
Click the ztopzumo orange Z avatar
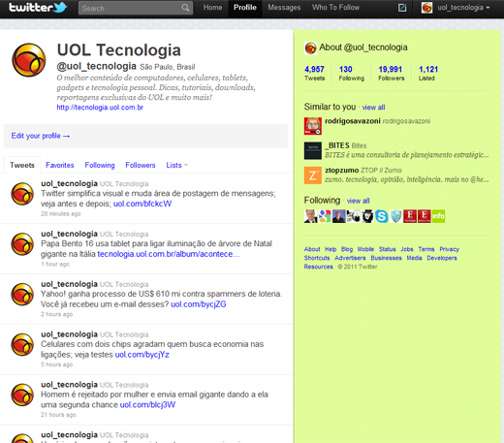click(313, 175)
